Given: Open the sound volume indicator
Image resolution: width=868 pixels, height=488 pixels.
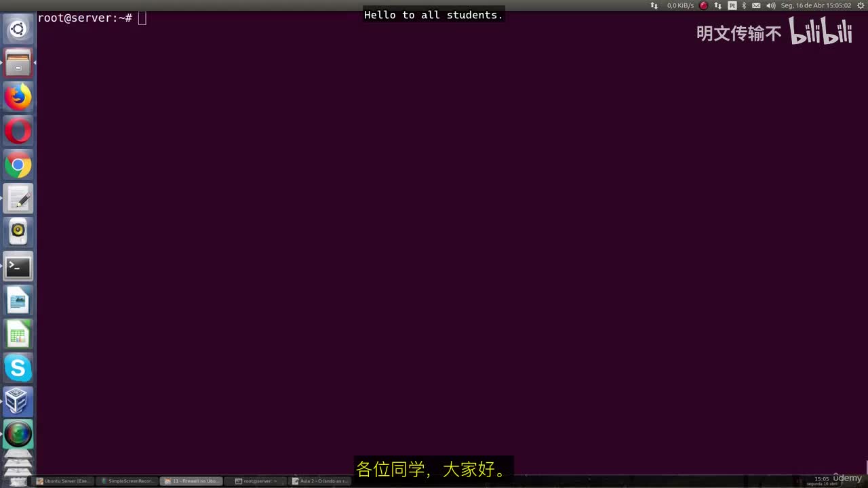Looking at the screenshot, I should pyautogui.click(x=771, y=5).
